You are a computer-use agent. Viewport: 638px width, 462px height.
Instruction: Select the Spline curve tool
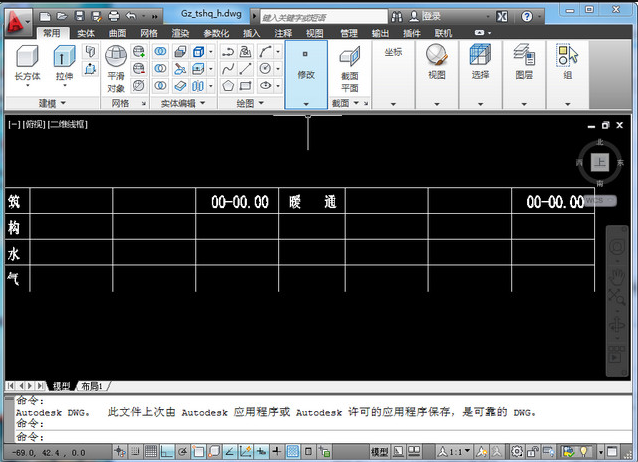(x=228, y=68)
